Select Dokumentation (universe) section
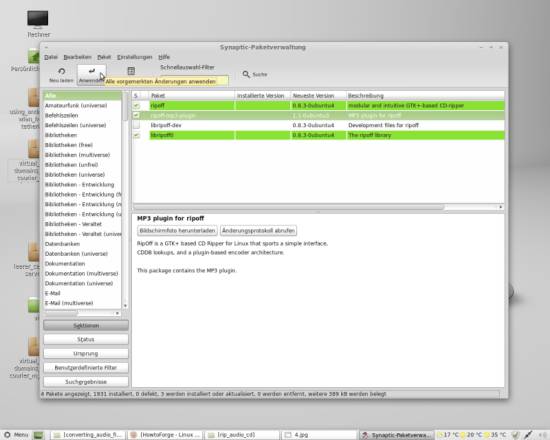550x440 pixels. coord(82,283)
